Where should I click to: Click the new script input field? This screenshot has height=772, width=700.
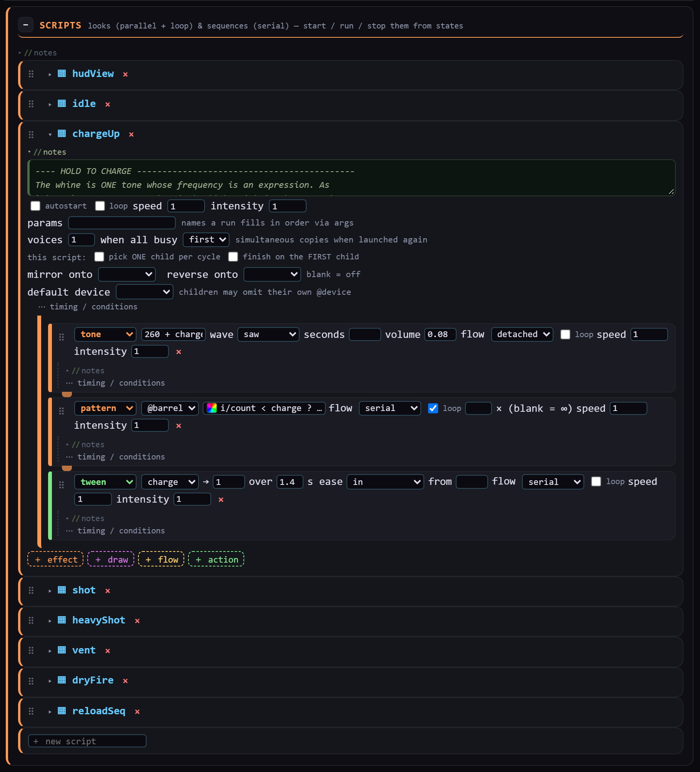tap(87, 741)
